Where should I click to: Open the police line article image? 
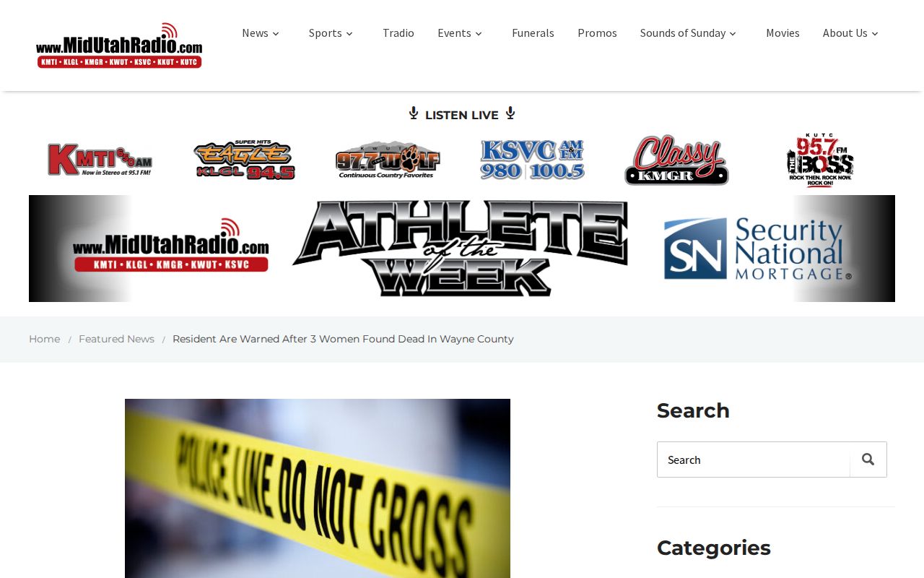318,488
